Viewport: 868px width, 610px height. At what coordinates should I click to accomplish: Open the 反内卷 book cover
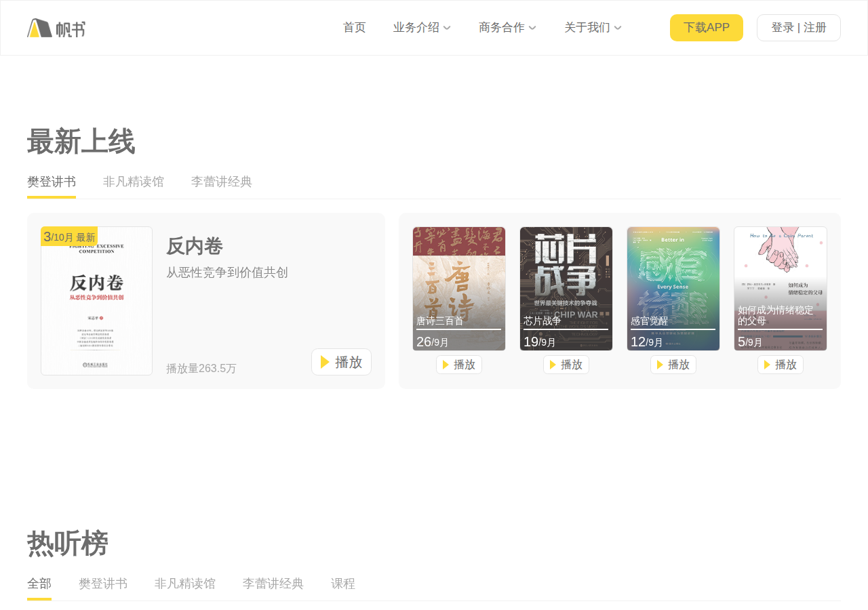click(x=96, y=301)
